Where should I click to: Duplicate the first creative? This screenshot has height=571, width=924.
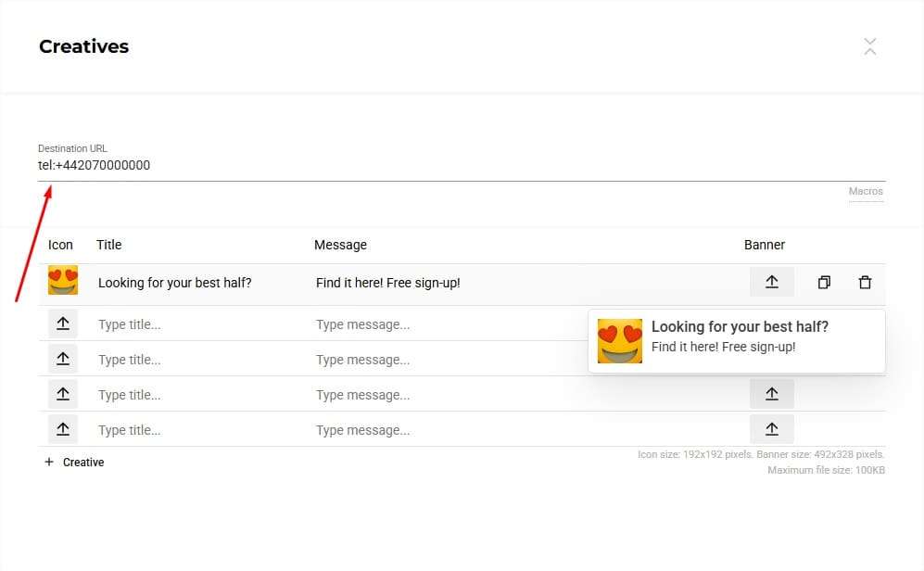(824, 283)
